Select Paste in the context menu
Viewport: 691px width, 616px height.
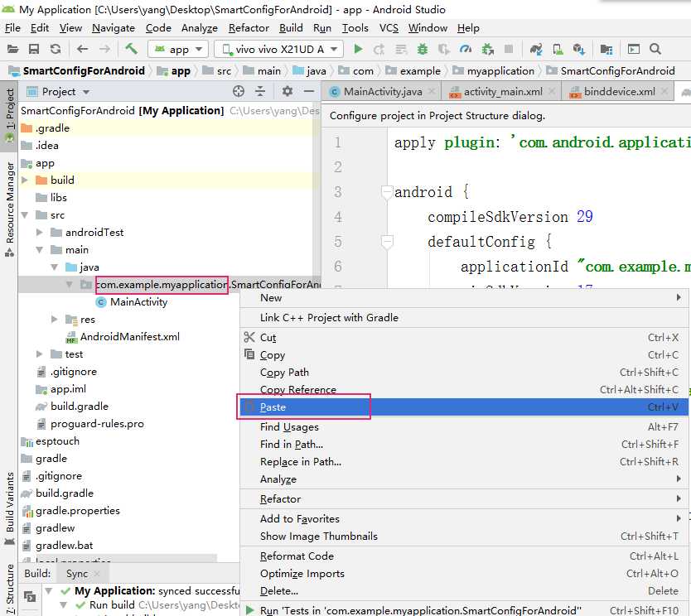coord(464,407)
